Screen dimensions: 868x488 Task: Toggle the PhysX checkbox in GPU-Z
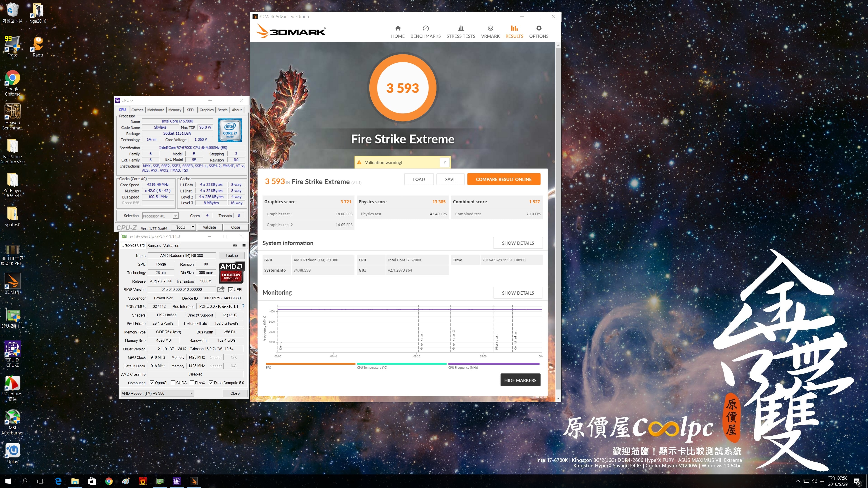click(x=192, y=382)
